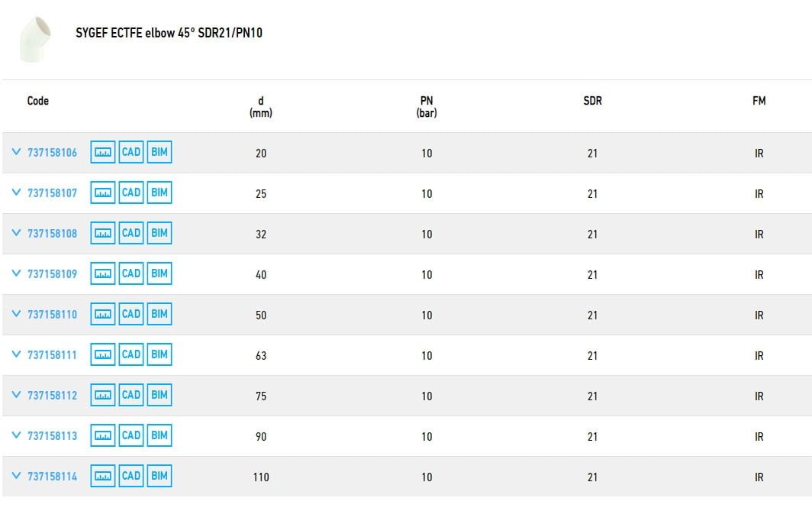Open BIM file for 737158111
The width and height of the screenshot is (812, 511).
(x=159, y=354)
